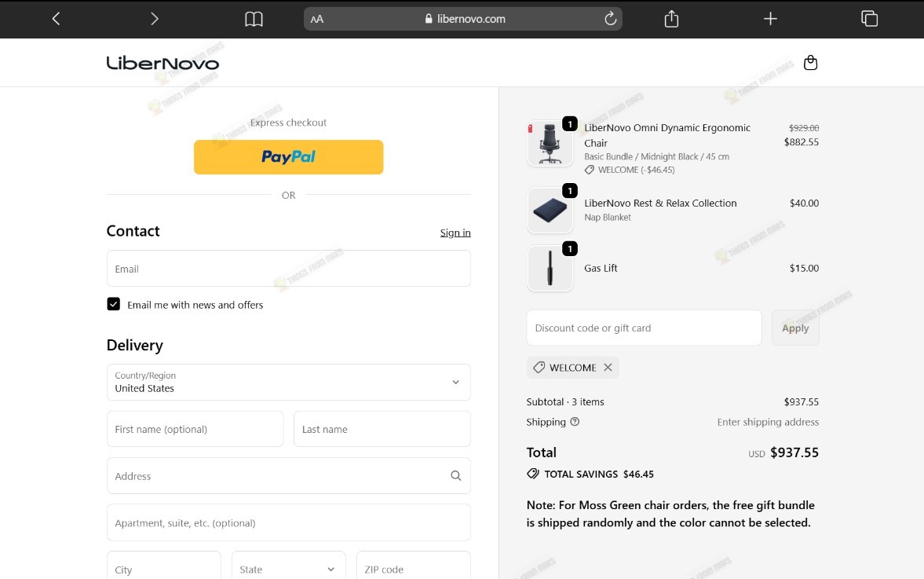Image resolution: width=924 pixels, height=579 pixels.
Task: Click the Apply discount button
Action: pos(795,328)
